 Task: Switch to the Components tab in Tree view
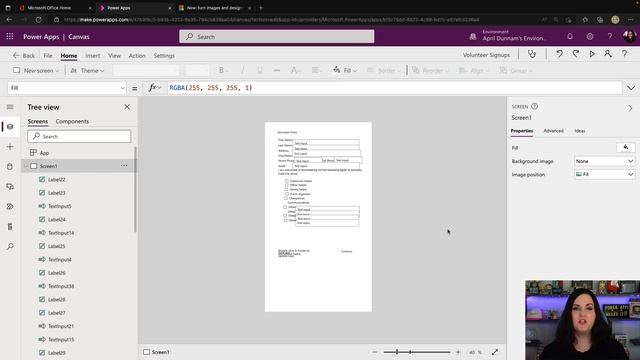click(72, 121)
